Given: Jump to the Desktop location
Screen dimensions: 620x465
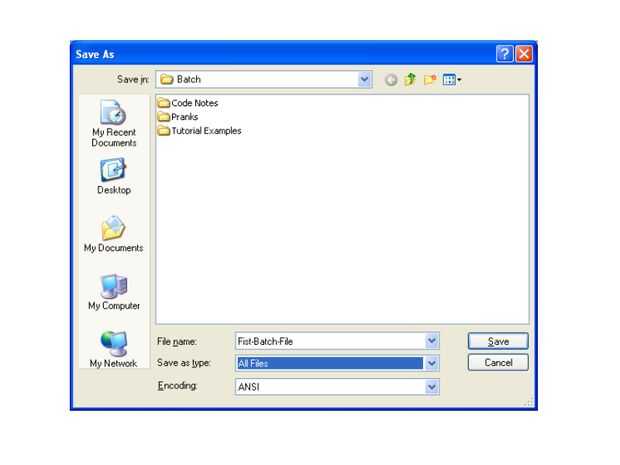Looking at the screenshot, I should click(x=114, y=176).
